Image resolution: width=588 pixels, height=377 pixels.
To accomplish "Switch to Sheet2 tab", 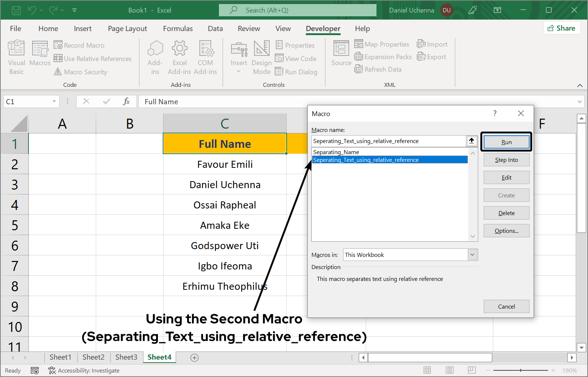I will click(93, 357).
